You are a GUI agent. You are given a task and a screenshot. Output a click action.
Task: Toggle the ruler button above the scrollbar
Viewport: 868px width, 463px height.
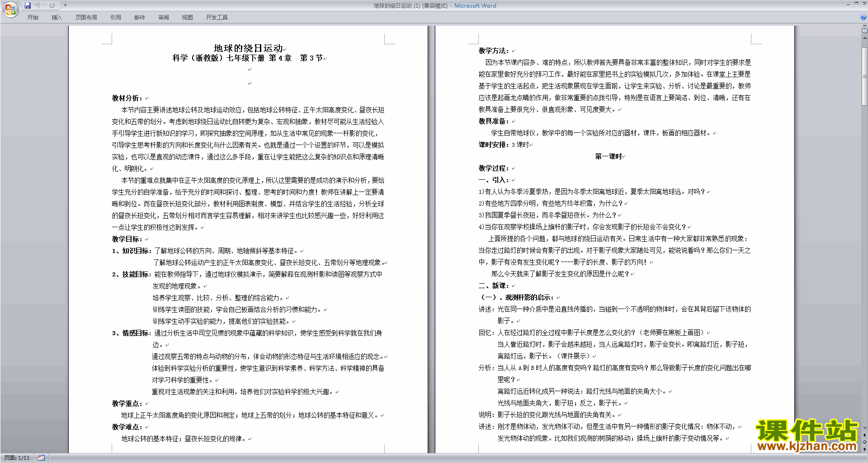tap(864, 31)
